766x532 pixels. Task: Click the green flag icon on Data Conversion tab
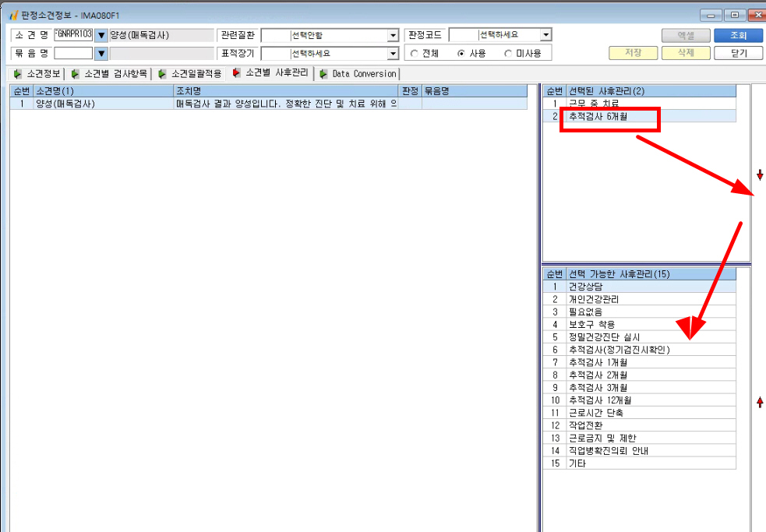click(323, 74)
